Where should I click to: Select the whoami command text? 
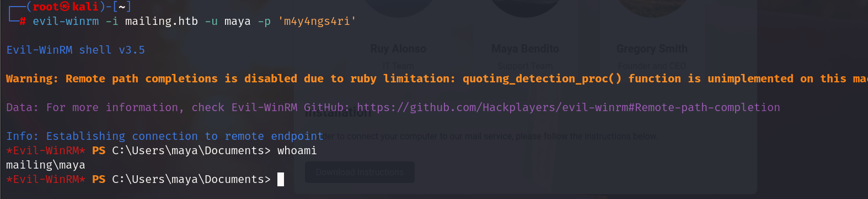pyautogui.click(x=297, y=150)
